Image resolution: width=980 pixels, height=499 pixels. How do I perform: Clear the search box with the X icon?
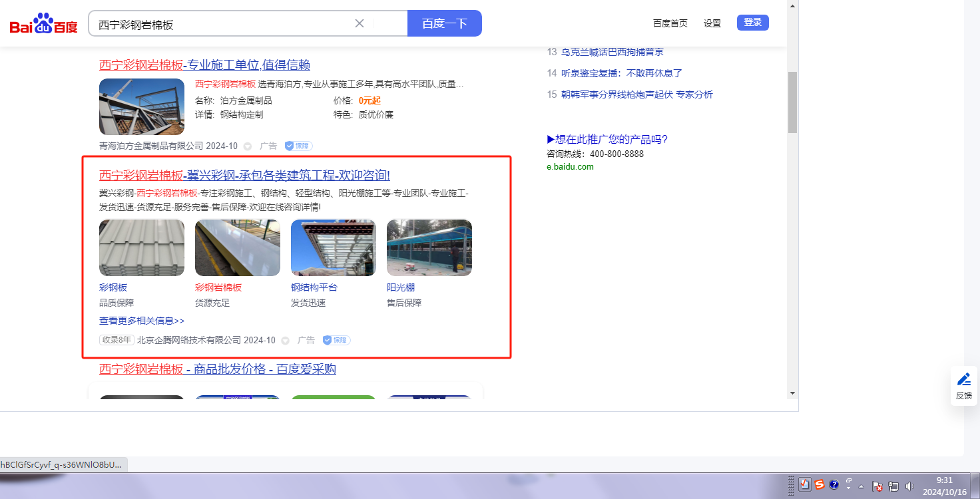pos(360,23)
